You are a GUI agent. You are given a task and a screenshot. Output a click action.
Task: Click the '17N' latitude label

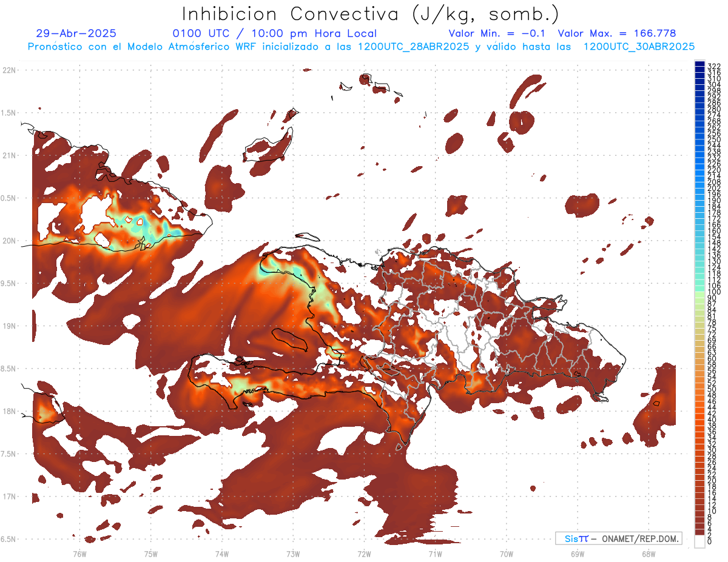[x=9, y=497]
